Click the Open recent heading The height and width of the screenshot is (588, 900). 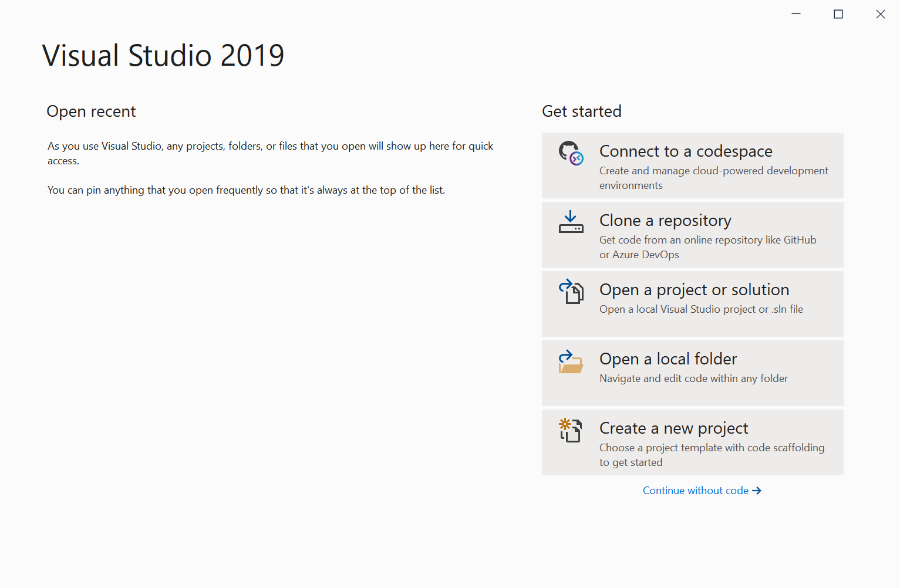(91, 111)
